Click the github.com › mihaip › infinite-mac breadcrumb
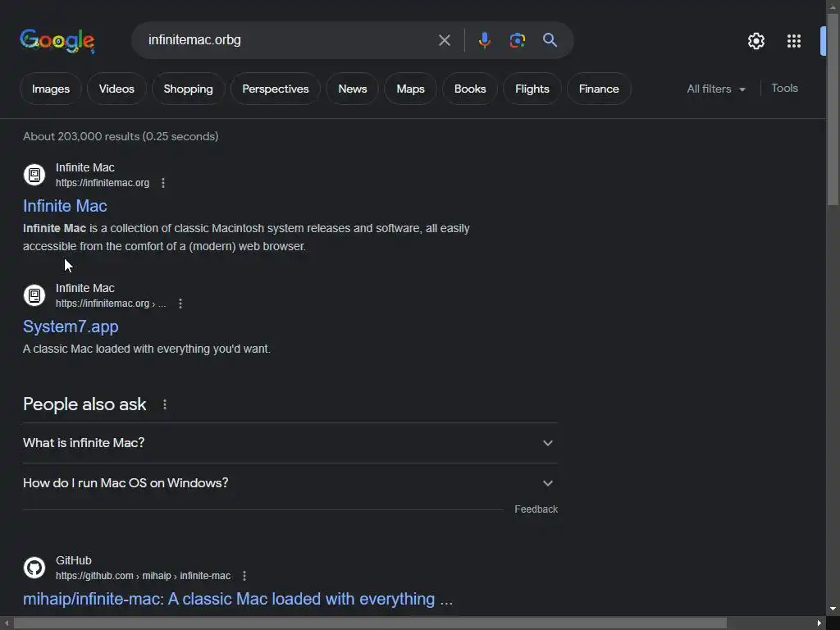The image size is (840, 630). [x=143, y=576]
